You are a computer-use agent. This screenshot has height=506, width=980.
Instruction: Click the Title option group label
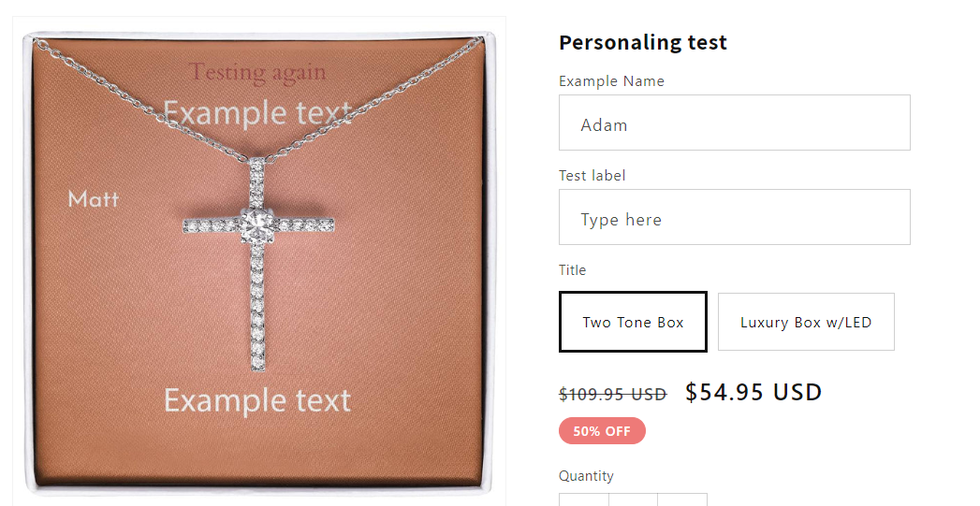573,270
